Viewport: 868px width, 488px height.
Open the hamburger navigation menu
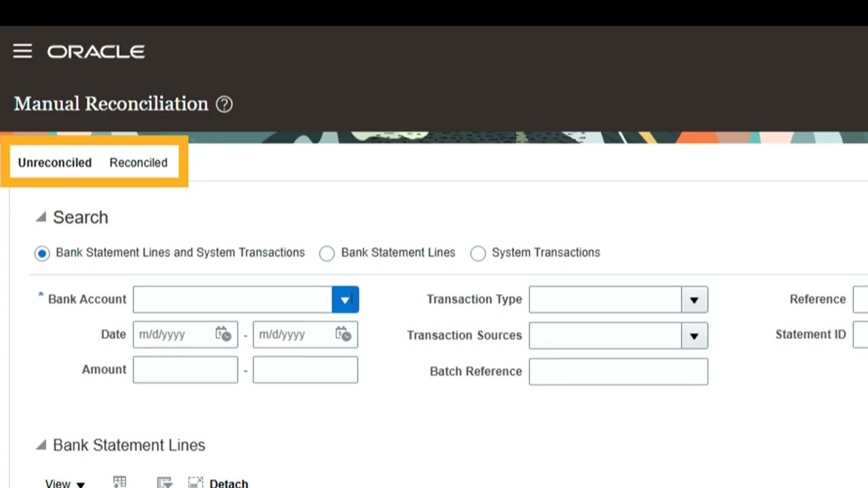coord(22,52)
